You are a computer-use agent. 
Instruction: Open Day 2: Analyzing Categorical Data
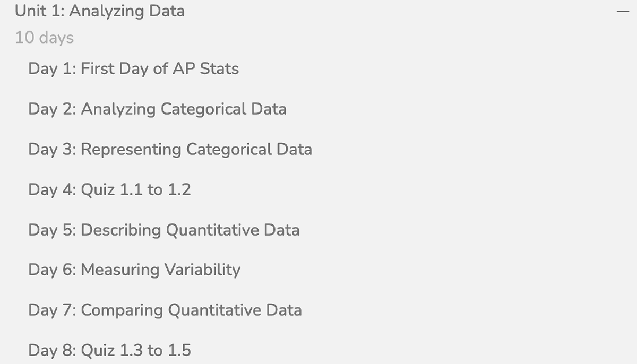point(157,109)
